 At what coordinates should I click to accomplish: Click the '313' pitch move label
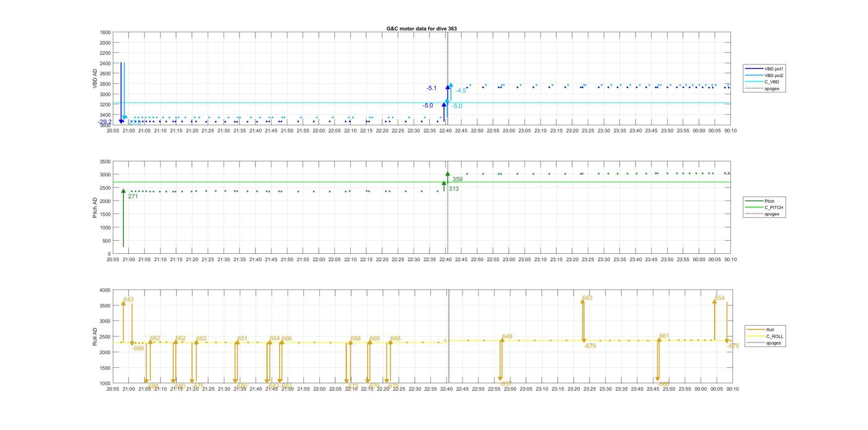point(454,189)
